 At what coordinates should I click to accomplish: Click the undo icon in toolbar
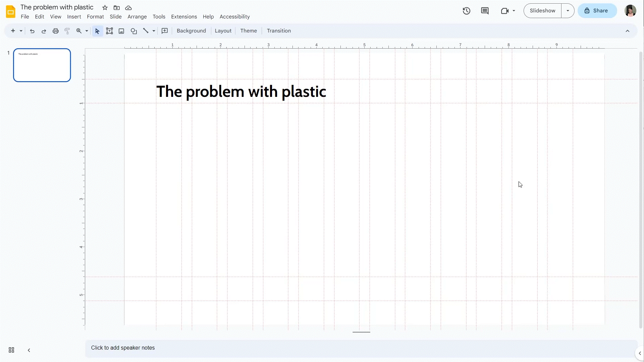pos(32,31)
